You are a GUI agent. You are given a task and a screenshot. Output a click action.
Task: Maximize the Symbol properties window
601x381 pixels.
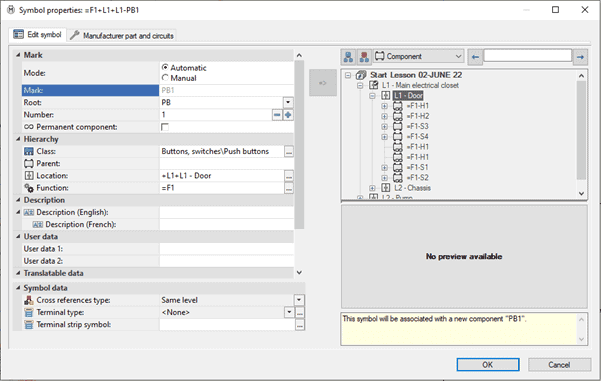pyautogui.click(x=555, y=10)
